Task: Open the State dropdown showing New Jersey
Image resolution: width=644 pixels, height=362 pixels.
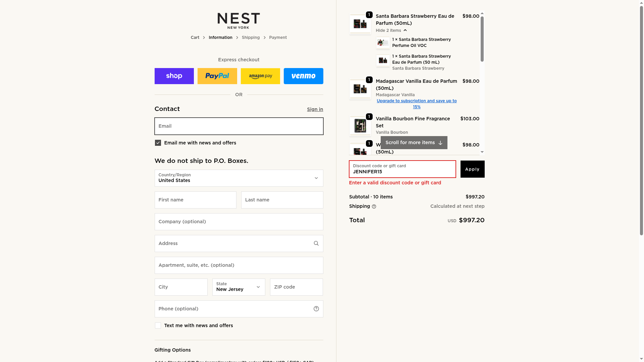Action: (238, 287)
